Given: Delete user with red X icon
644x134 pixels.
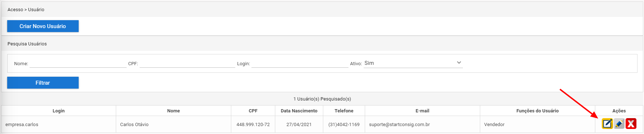Looking at the screenshot, I should point(631,124).
